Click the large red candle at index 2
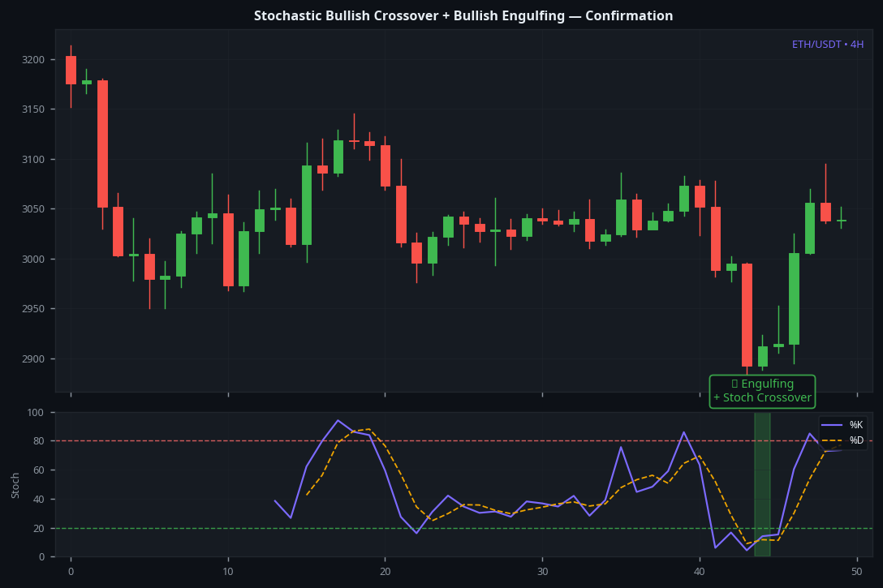The image size is (883, 588). [102, 144]
